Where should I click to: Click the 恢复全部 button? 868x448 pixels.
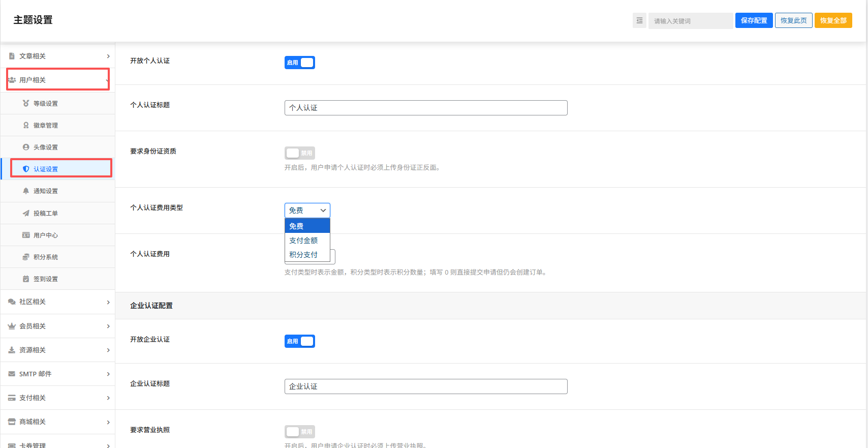(x=833, y=21)
